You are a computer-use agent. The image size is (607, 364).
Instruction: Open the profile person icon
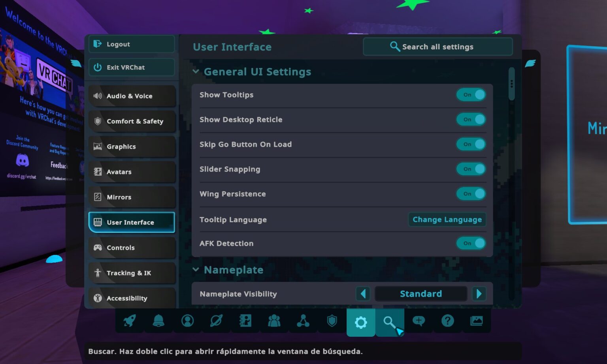(x=187, y=321)
